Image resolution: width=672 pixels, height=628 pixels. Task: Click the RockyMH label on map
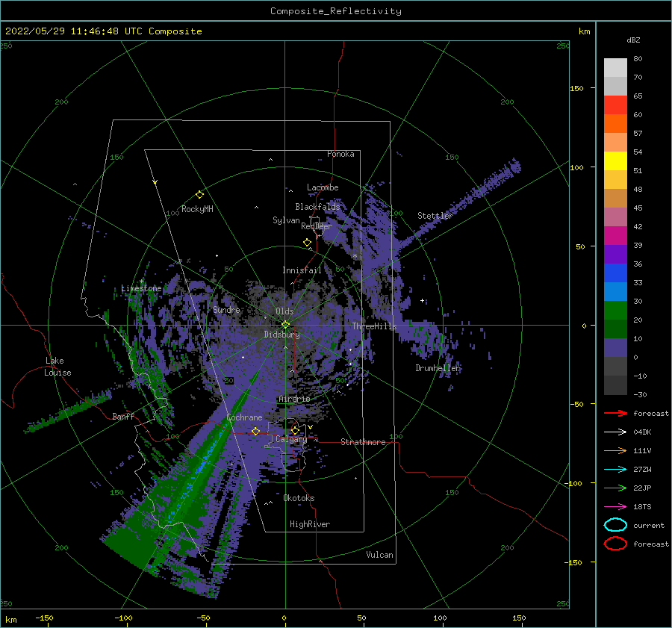197,209
